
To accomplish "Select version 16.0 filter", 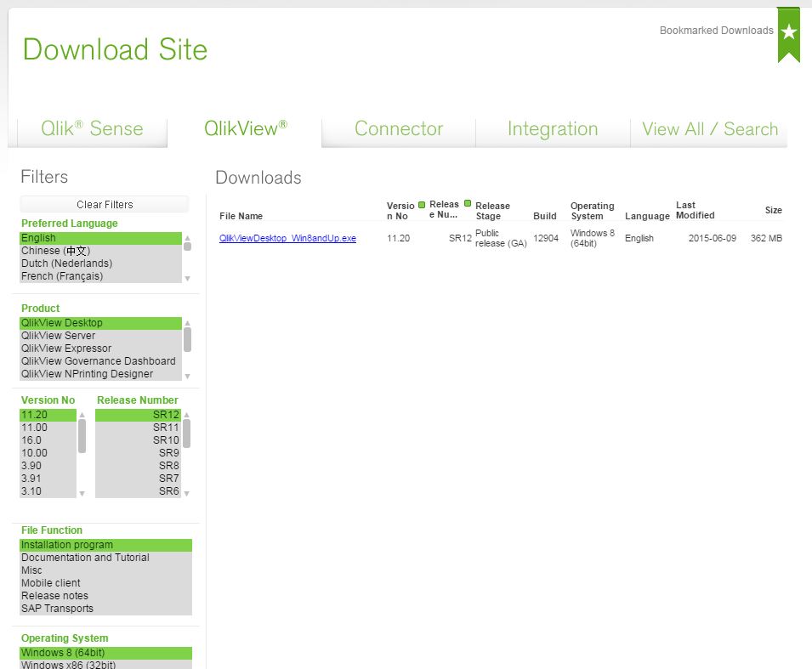I will pos(48,440).
